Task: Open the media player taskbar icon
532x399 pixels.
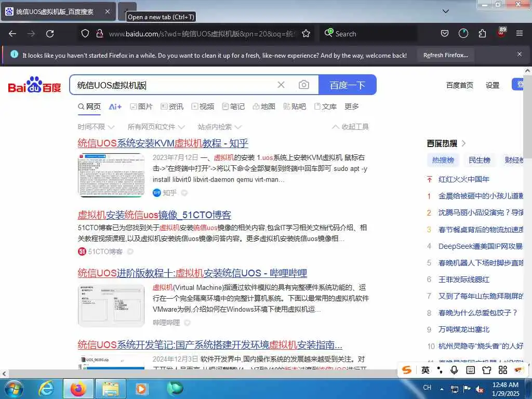Action: click(141, 389)
